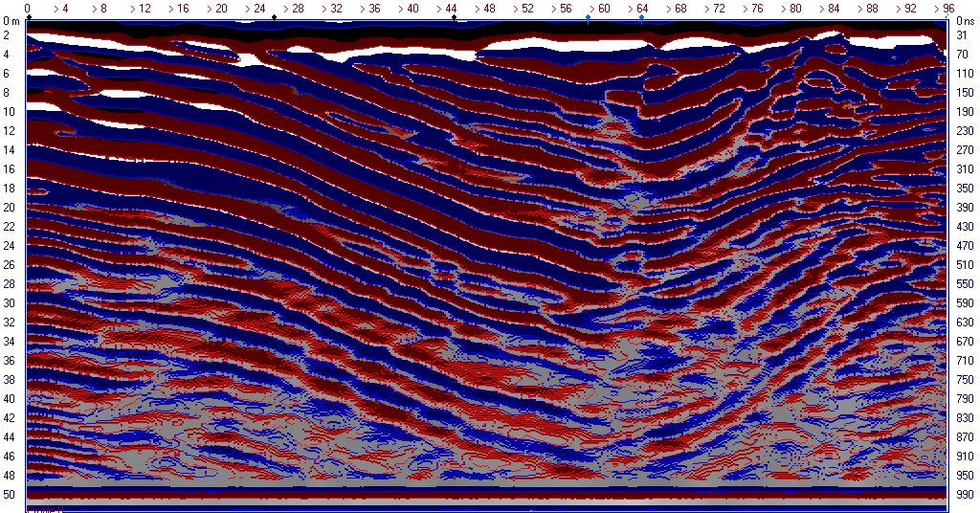
Task: Click the '> 12' distance axis label
Action: 140,8
